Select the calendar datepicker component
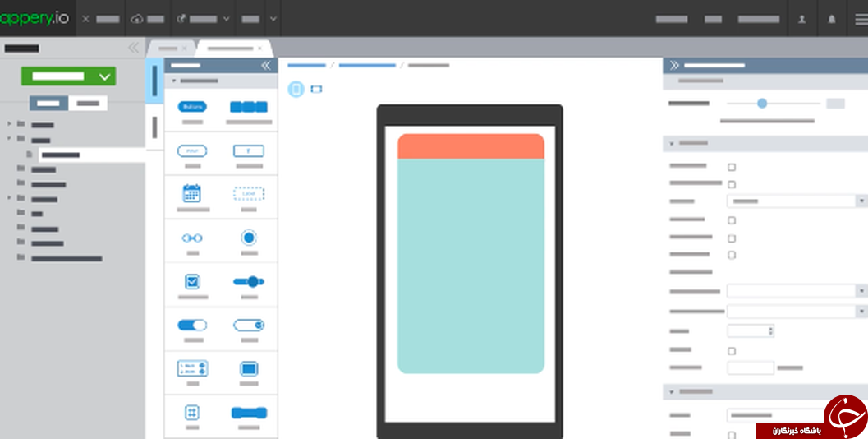The height and width of the screenshot is (439, 868). pyautogui.click(x=191, y=193)
